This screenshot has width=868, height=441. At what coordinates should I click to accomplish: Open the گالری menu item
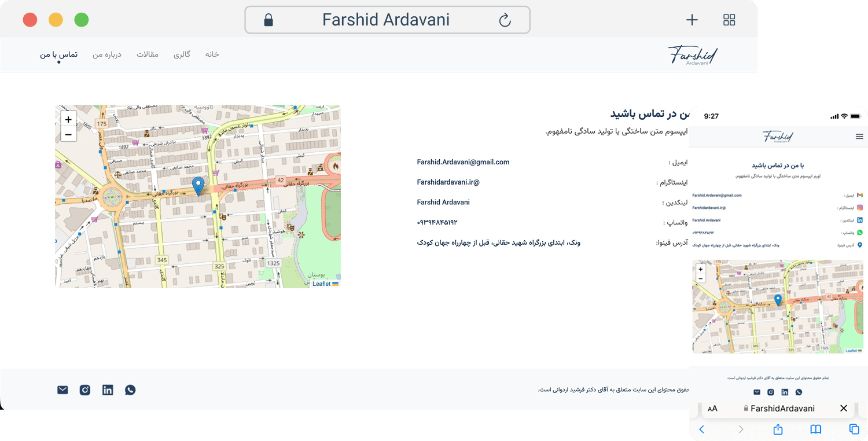coord(182,54)
